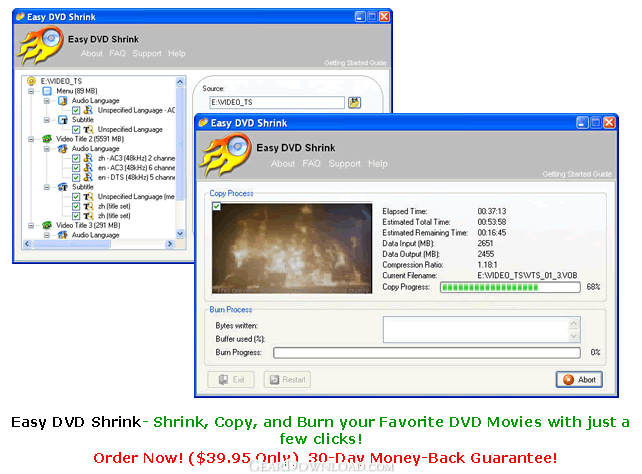
Task: Collapse the Menu (89 MB) node
Action: (x=31, y=91)
